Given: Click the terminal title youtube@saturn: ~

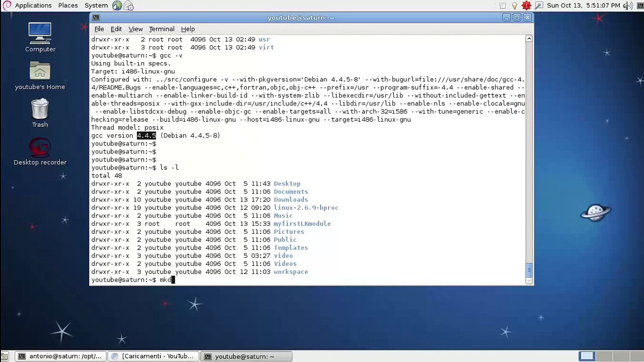Looking at the screenshot, I should click(x=300, y=18).
